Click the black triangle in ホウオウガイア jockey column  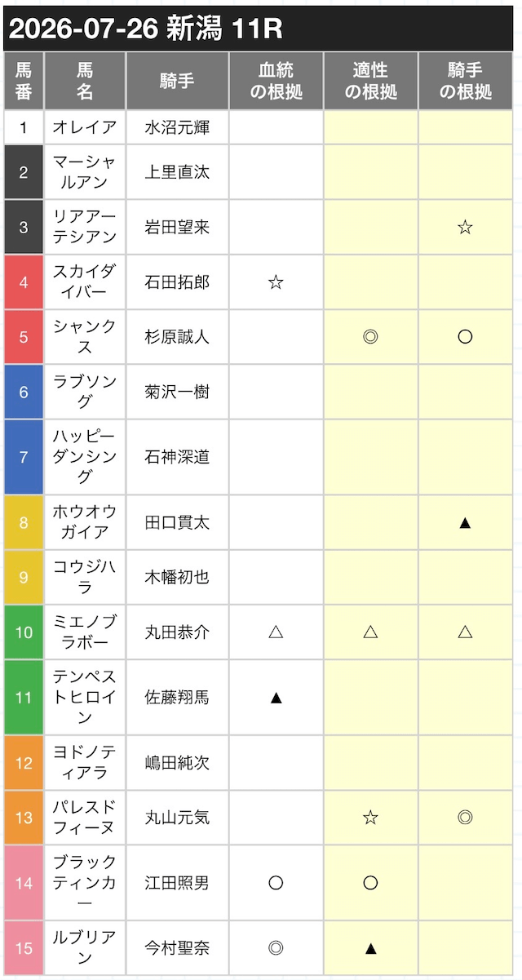pyautogui.click(x=465, y=522)
